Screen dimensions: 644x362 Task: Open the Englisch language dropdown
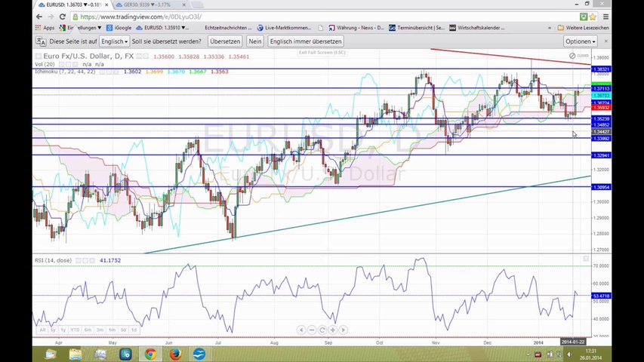point(115,41)
